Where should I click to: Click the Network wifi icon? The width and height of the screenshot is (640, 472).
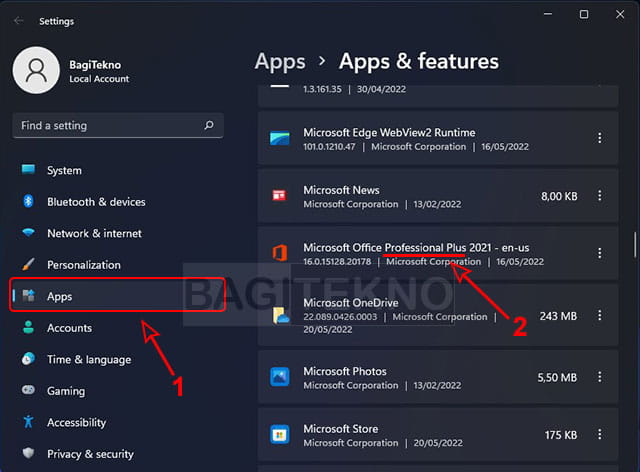click(28, 233)
